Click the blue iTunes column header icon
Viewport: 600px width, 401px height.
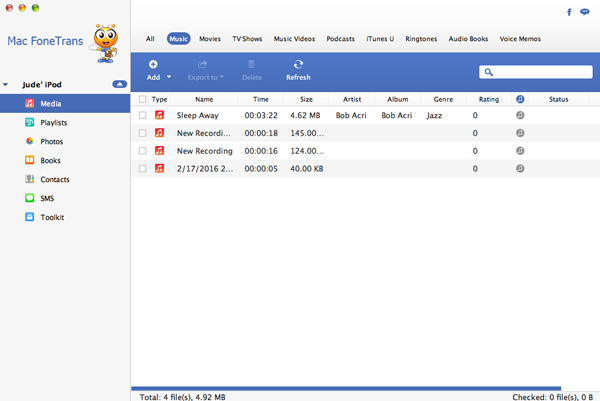point(520,99)
